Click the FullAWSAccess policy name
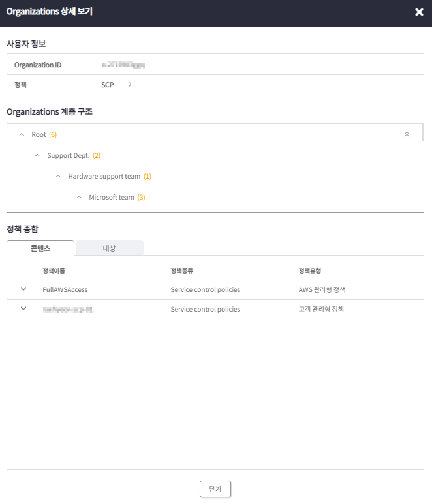This screenshot has height=504, width=432. point(65,289)
